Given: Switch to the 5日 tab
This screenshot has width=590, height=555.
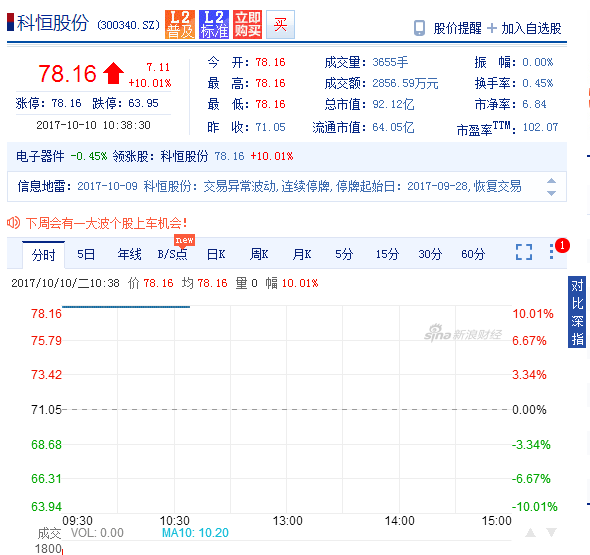Looking at the screenshot, I should tap(86, 254).
